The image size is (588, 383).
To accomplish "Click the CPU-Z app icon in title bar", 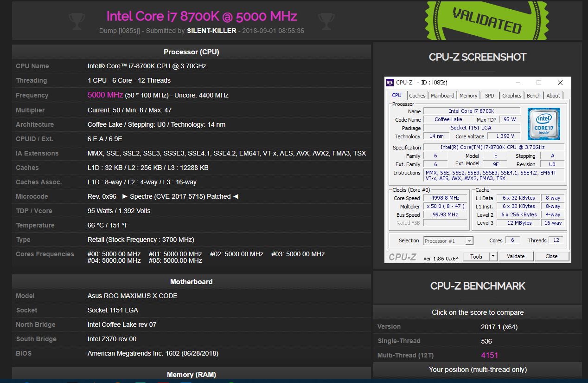I will [390, 83].
